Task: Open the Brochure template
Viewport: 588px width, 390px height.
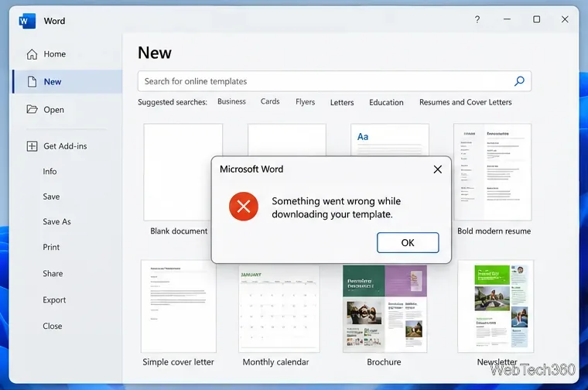Action: [385, 309]
